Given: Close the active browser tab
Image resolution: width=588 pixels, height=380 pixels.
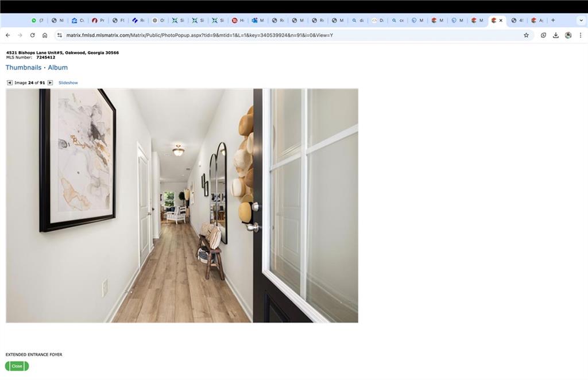Looking at the screenshot, I should click(x=501, y=21).
